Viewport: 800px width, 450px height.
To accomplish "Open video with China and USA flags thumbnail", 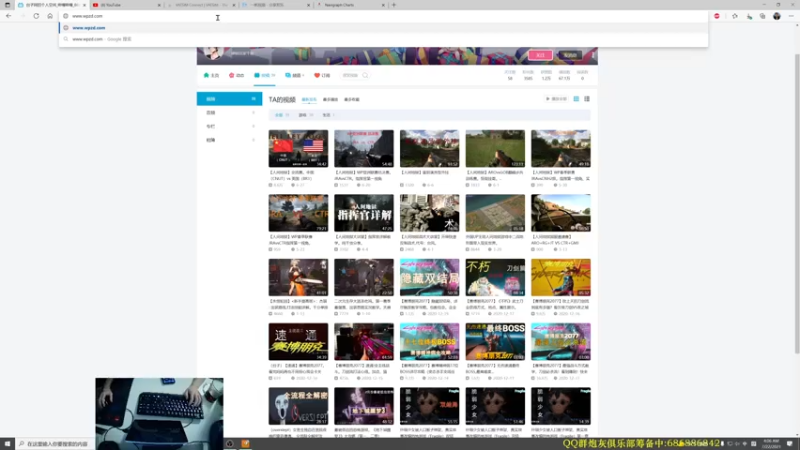I will pos(298,148).
